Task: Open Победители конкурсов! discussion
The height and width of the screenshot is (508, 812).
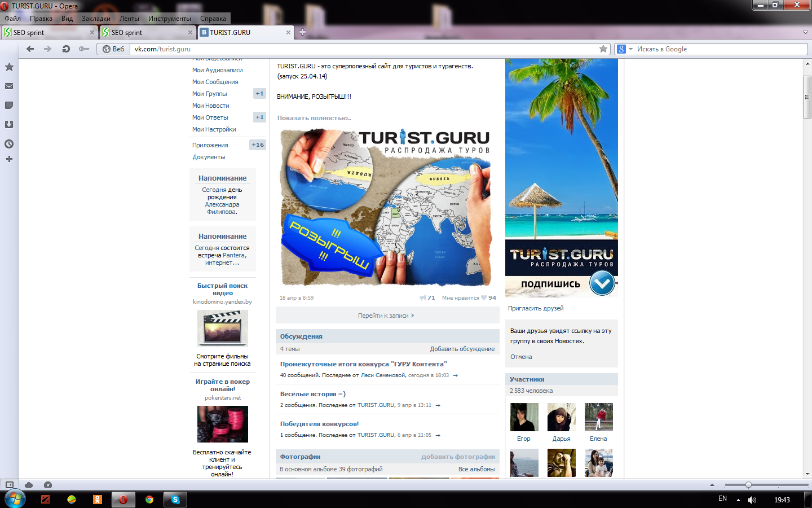Action: coord(319,424)
